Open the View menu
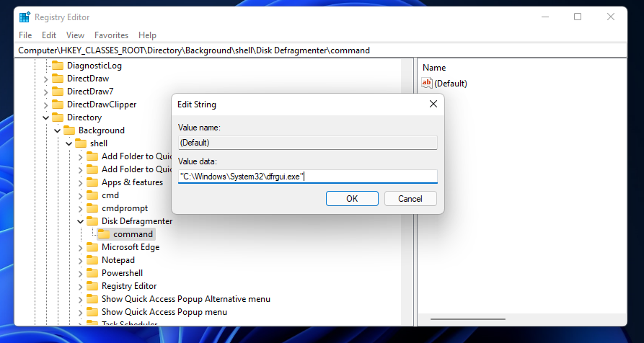 pos(75,35)
